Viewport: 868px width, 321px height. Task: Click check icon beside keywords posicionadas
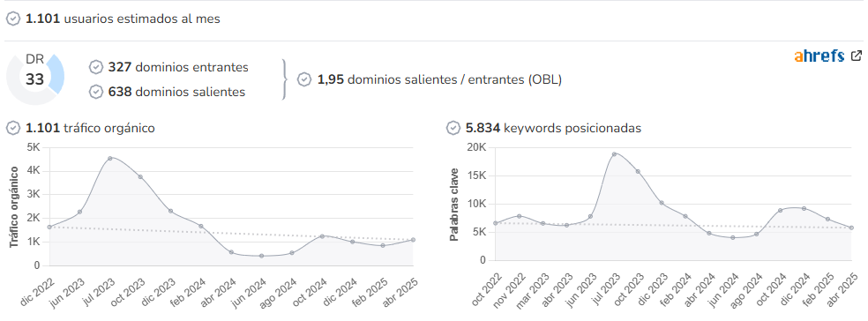(453, 129)
